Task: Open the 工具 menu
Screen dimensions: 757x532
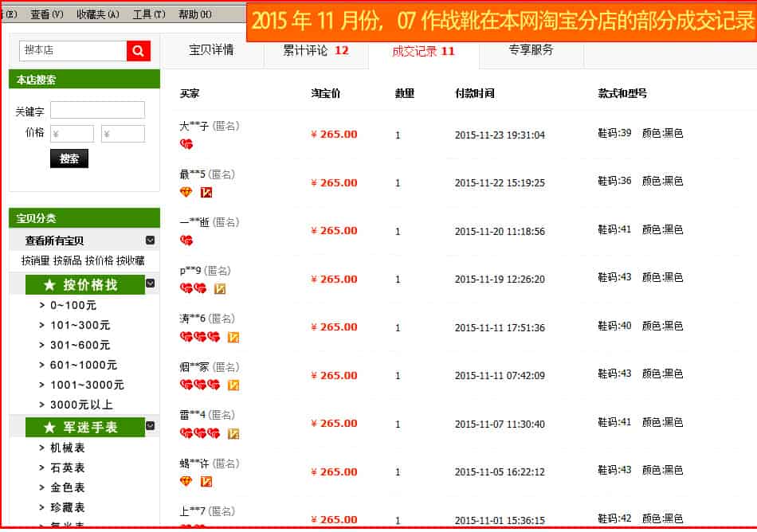Action: [x=149, y=14]
